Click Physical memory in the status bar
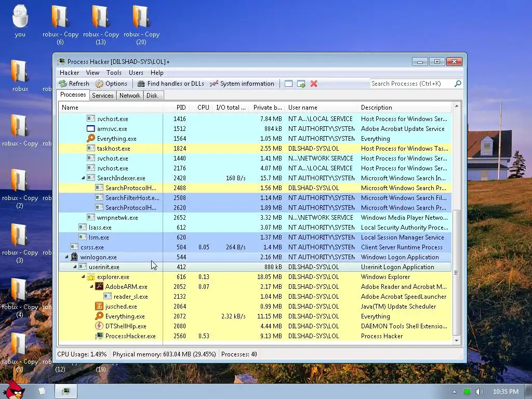The width and height of the screenshot is (532, 399). click(164, 354)
